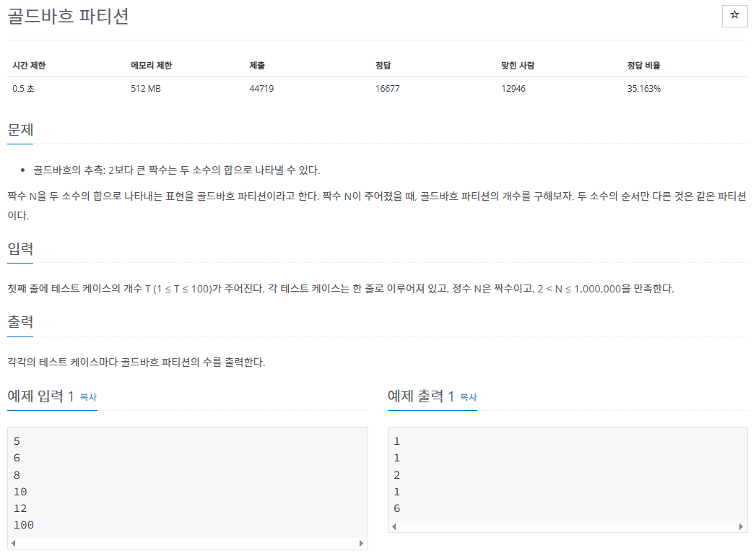Click the star favorite button
The height and width of the screenshot is (556, 756).
734,16
